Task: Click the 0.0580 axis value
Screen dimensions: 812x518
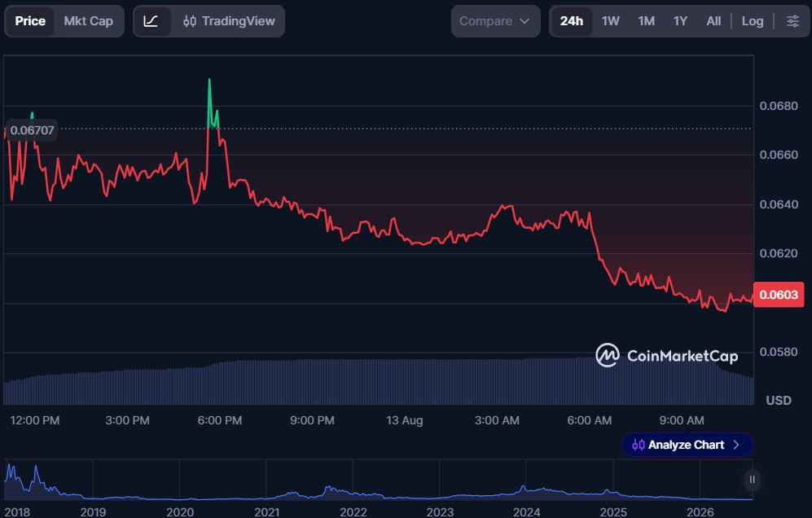Action: pos(779,352)
